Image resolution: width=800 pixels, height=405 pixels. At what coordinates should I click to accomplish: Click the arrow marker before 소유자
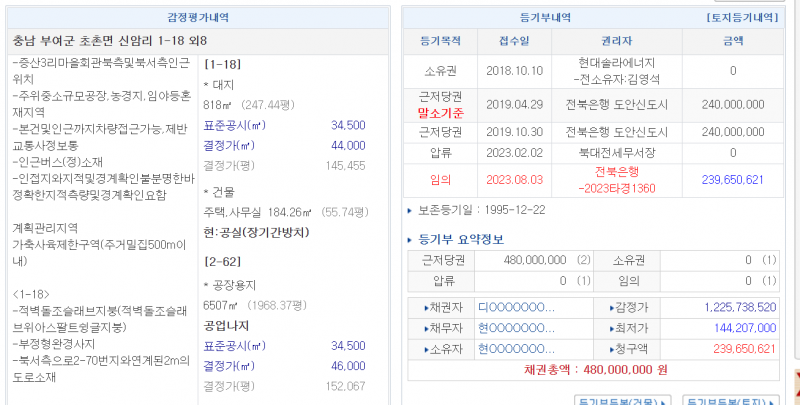(425, 349)
